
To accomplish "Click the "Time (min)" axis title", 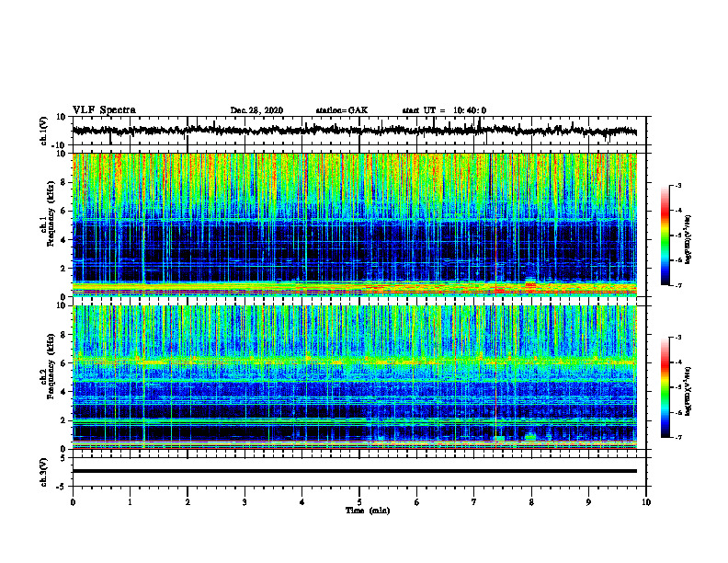I will [368, 511].
